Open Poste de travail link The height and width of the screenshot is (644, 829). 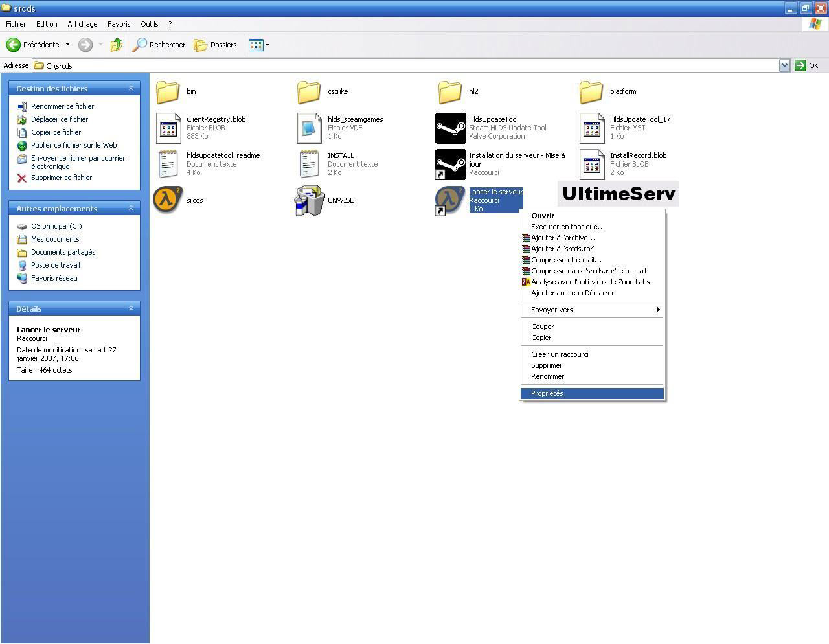tap(56, 265)
